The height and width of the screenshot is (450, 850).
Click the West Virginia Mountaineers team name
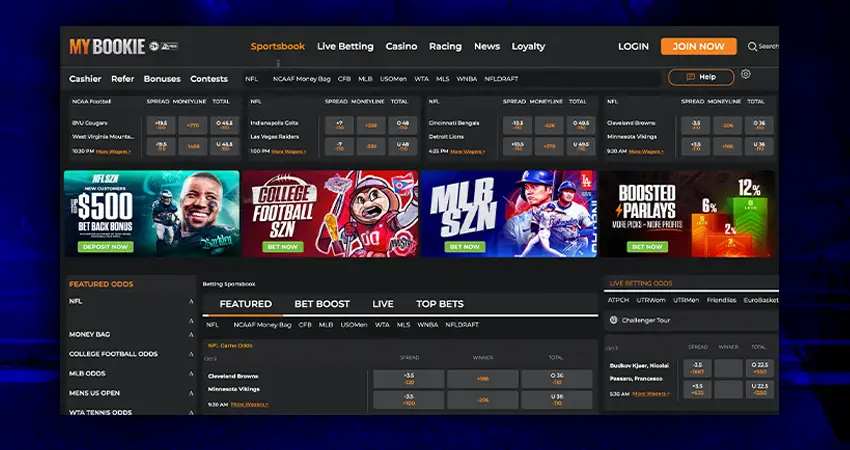[x=103, y=137]
